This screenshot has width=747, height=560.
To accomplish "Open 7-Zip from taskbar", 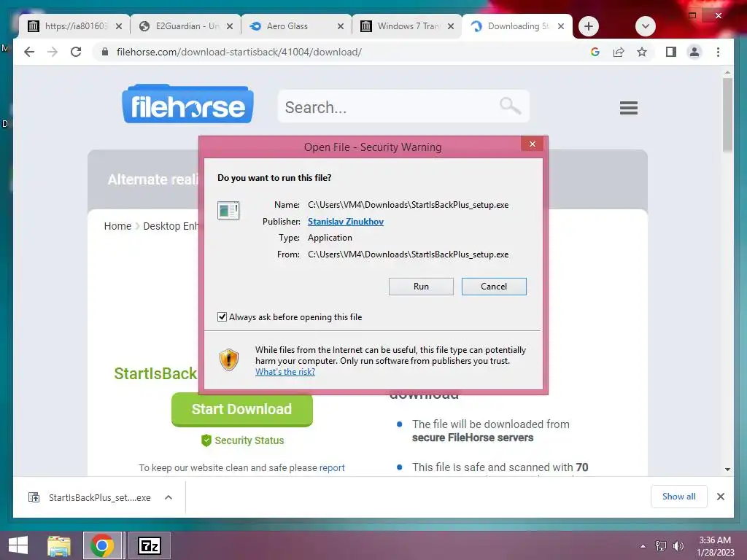I will tap(149, 545).
